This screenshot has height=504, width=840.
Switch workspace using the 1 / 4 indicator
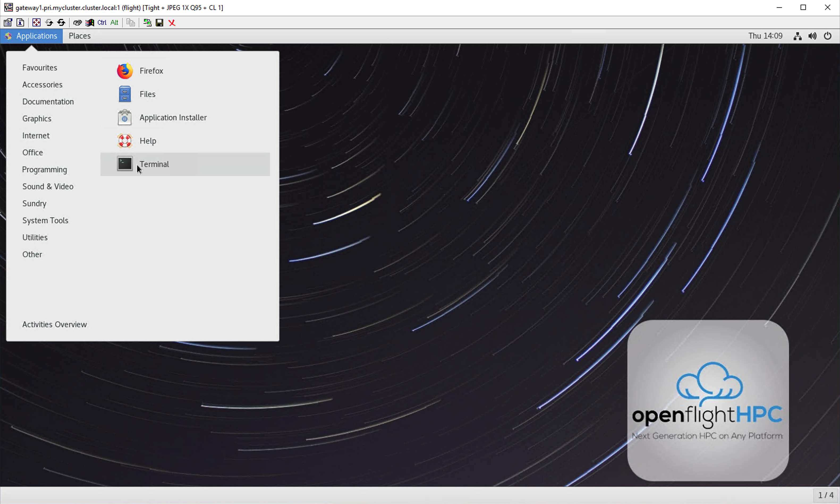click(x=826, y=495)
